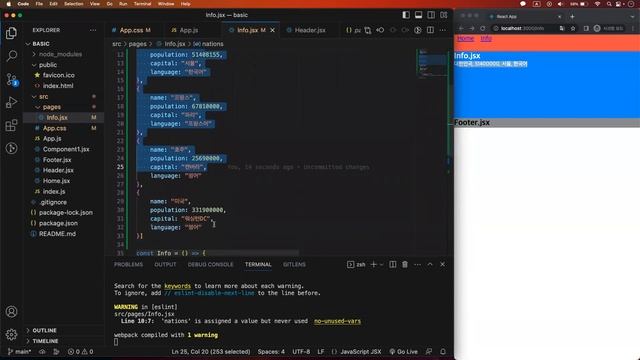Switch to the OUTPUT panel tab

click(x=165, y=264)
